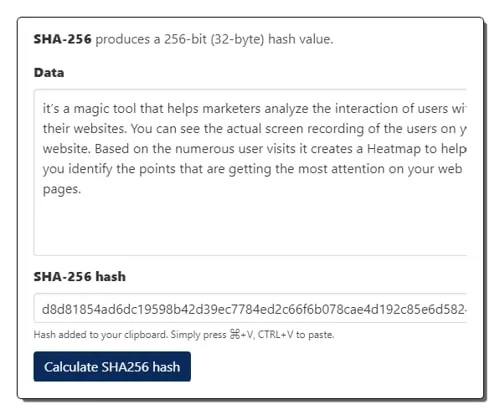500x415 pixels.
Task: Select the SHA-256 hash output field
Action: pyautogui.click(x=250, y=308)
